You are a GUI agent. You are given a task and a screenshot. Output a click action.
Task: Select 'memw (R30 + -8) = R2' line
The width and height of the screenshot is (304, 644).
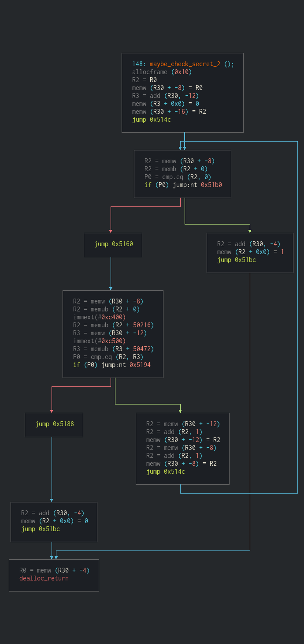click(181, 464)
